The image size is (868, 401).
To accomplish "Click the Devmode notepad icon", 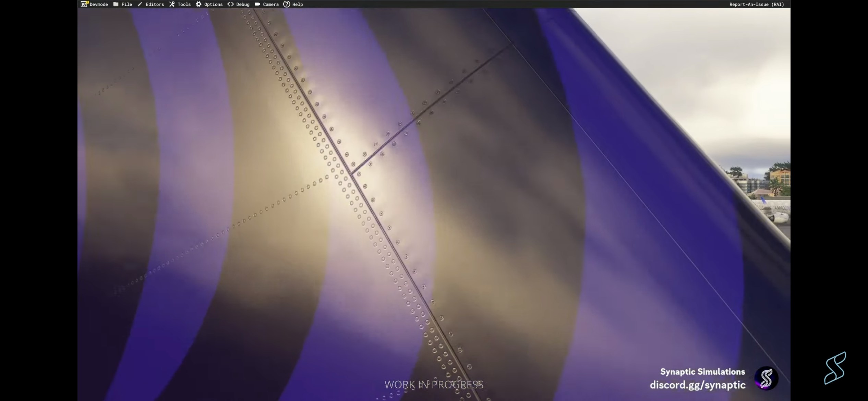I will click(84, 4).
